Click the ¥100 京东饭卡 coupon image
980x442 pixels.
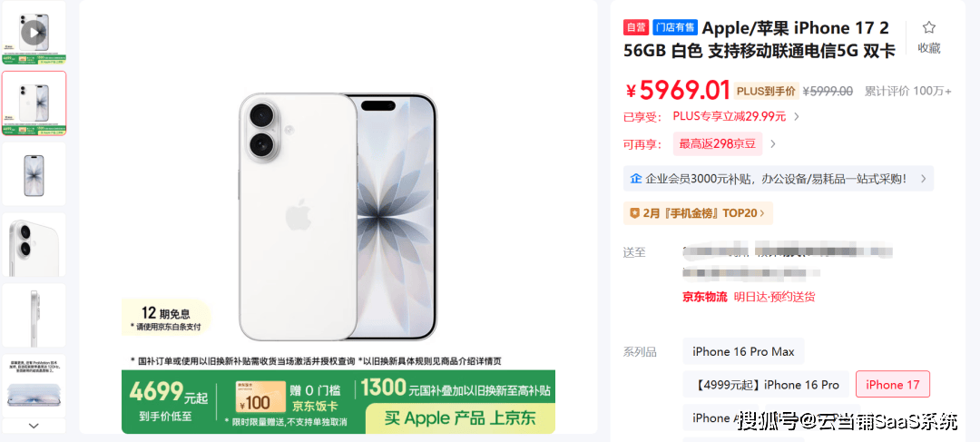tap(260, 397)
